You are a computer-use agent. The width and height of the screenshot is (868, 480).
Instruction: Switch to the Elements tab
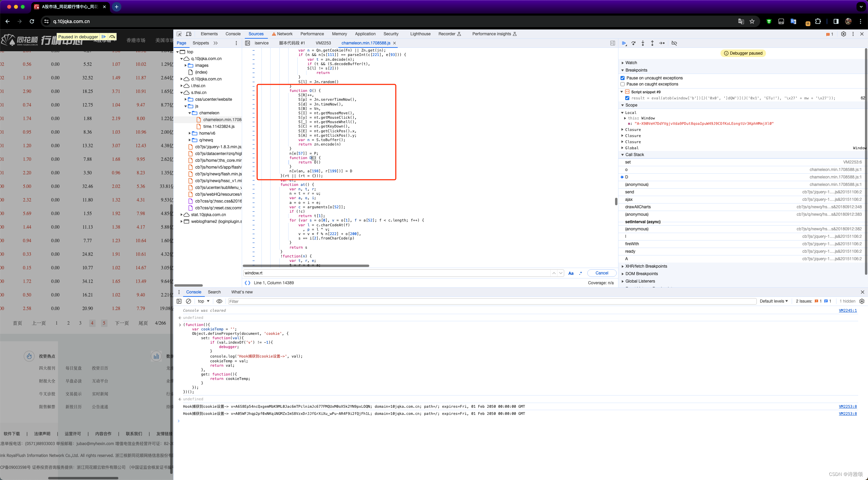tap(209, 34)
